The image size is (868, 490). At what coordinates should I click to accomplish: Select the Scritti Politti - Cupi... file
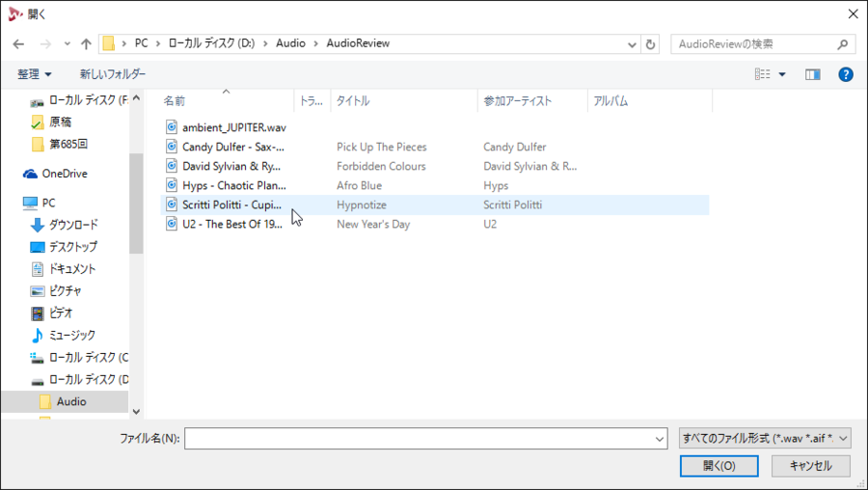tap(231, 204)
